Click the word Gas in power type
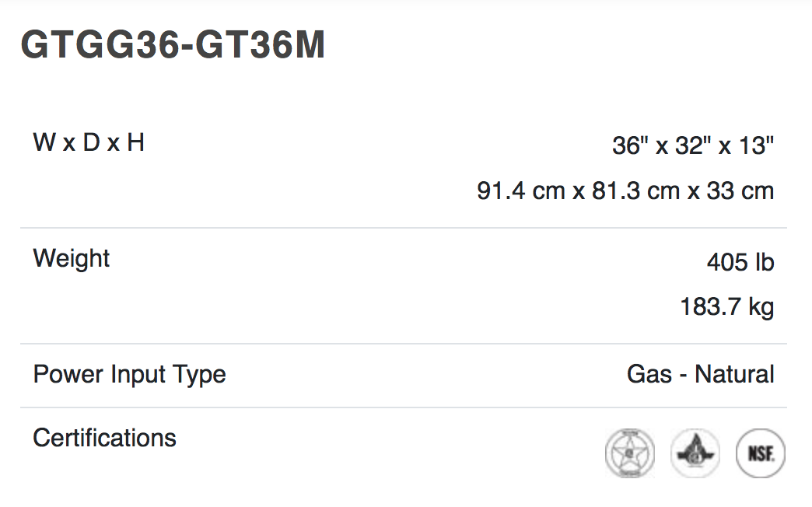Viewport: 812px width, 507px height. point(649,374)
